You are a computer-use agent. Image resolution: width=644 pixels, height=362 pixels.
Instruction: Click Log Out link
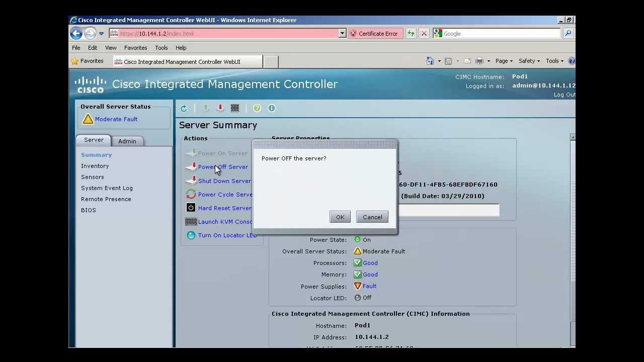(x=565, y=95)
